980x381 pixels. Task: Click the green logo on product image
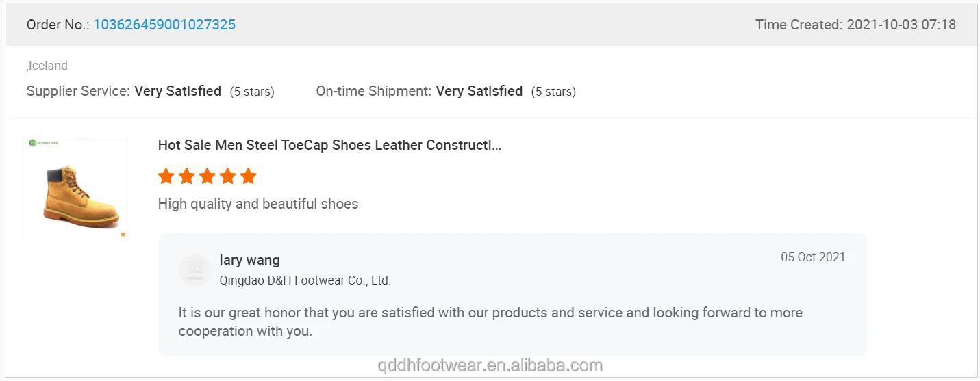point(32,142)
